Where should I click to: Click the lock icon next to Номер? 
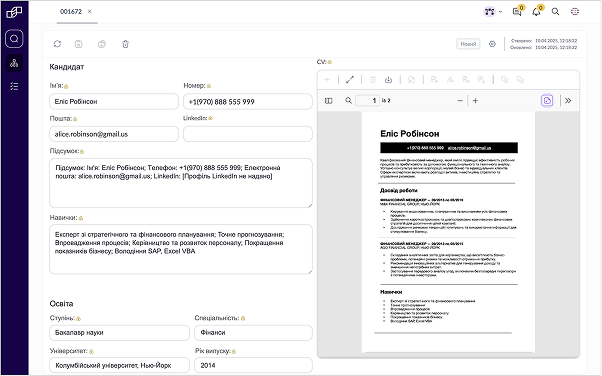pyautogui.click(x=209, y=86)
